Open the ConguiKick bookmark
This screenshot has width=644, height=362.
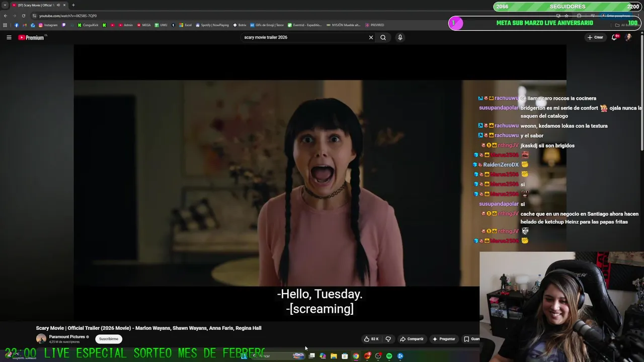[x=88, y=25]
